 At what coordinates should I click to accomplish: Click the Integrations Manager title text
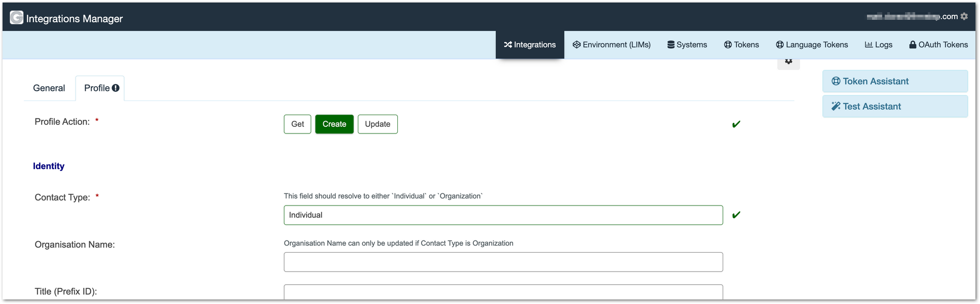coord(74,19)
